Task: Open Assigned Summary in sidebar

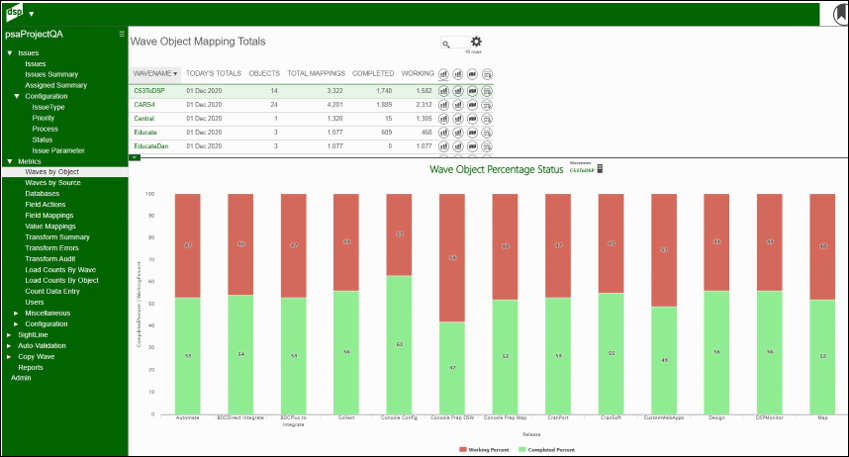Action: [x=56, y=85]
